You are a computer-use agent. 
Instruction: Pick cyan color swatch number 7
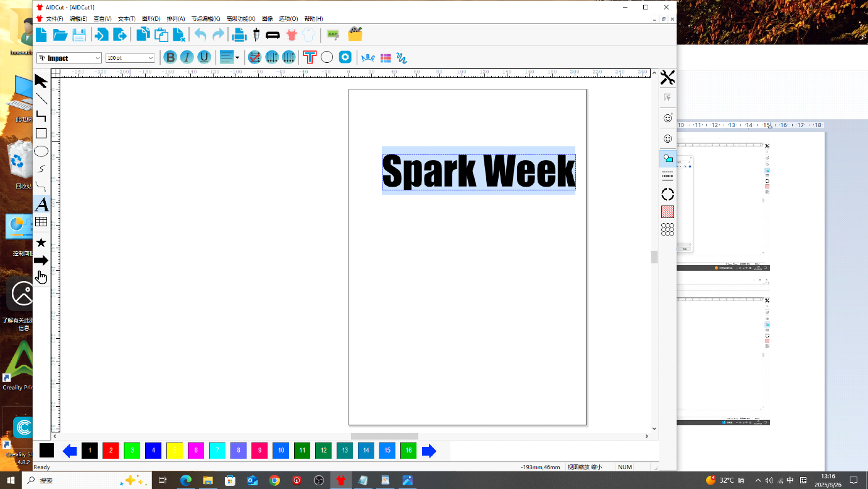coord(217,450)
